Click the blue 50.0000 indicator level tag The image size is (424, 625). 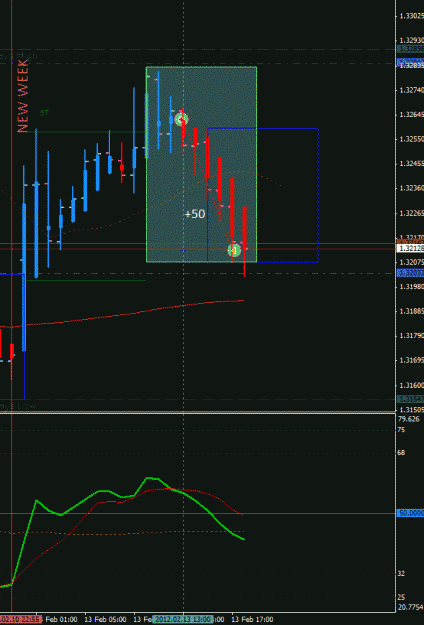click(411, 513)
